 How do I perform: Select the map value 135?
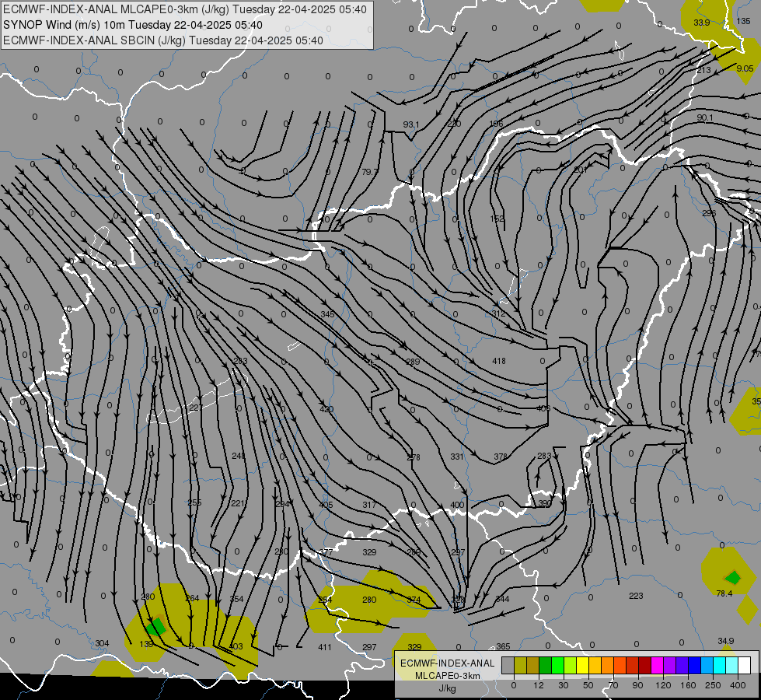click(x=744, y=21)
